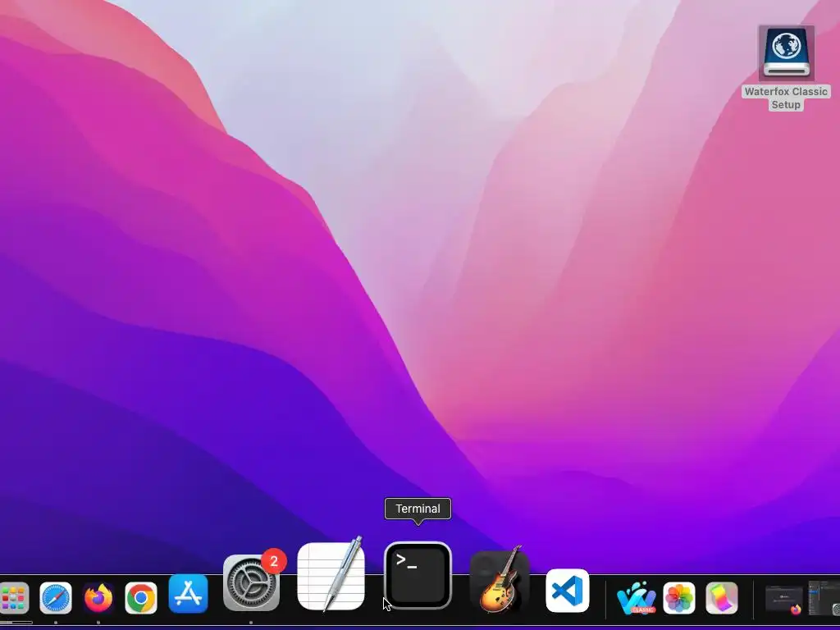
Task: Open Waterfox Classic dock icon
Action: coord(636,598)
